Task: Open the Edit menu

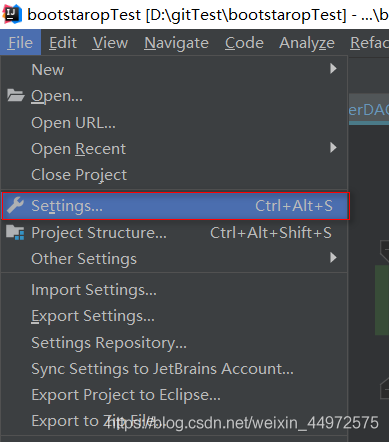Action: tap(63, 43)
